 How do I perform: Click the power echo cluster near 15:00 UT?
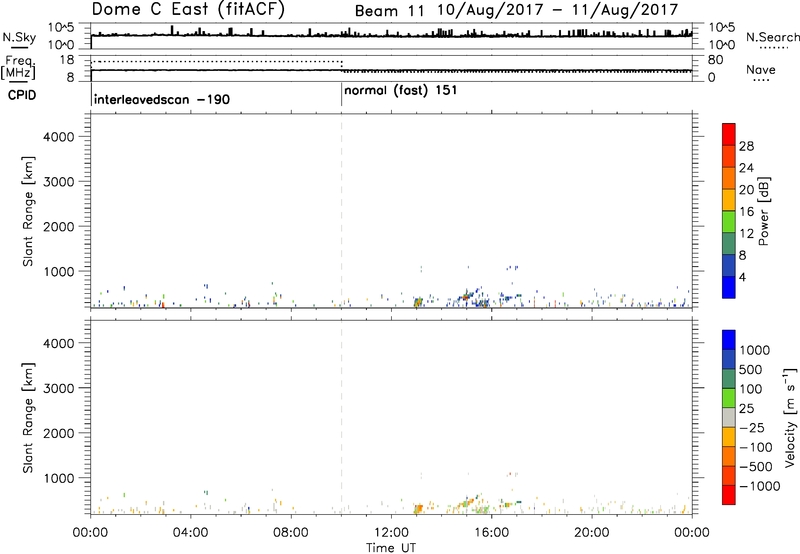coord(466,297)
